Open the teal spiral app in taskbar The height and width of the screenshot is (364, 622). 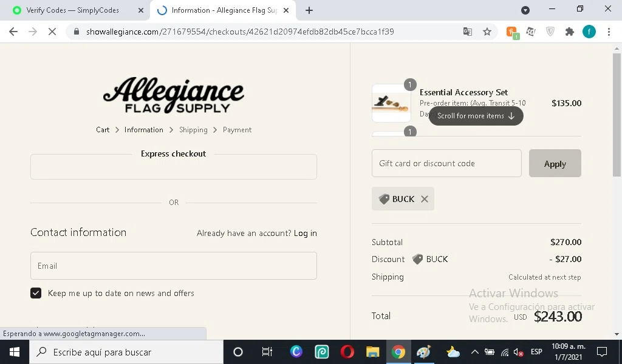[x=322, y=352]
